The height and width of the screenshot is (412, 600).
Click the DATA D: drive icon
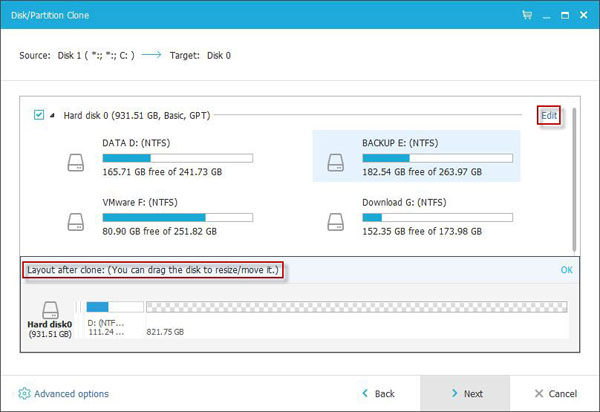tap(76, 163)
